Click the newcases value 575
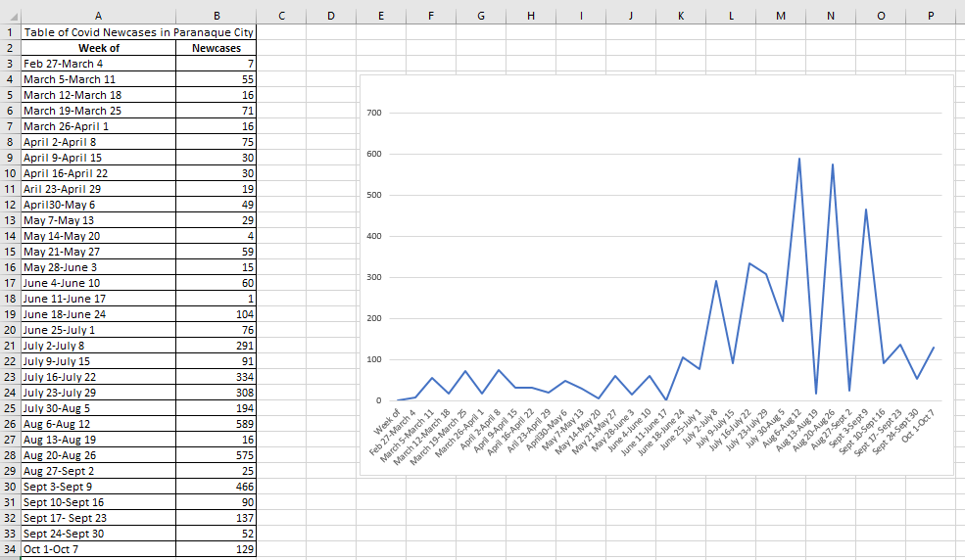 tap(216, 455)
